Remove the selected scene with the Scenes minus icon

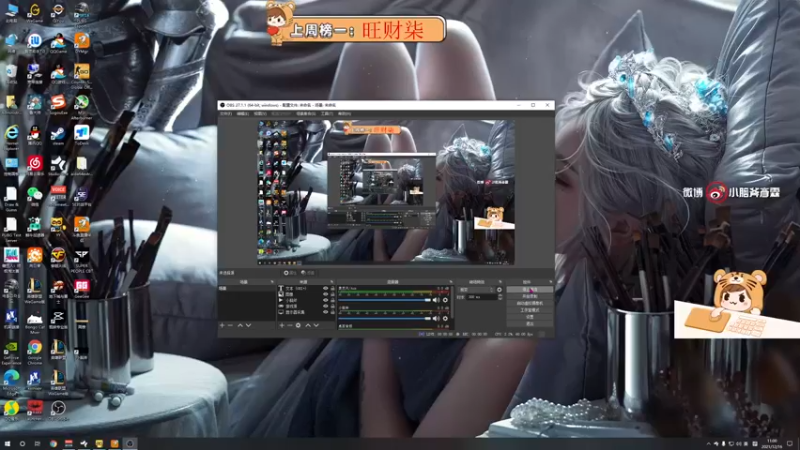pyautogui.click(x=230, y=326)
